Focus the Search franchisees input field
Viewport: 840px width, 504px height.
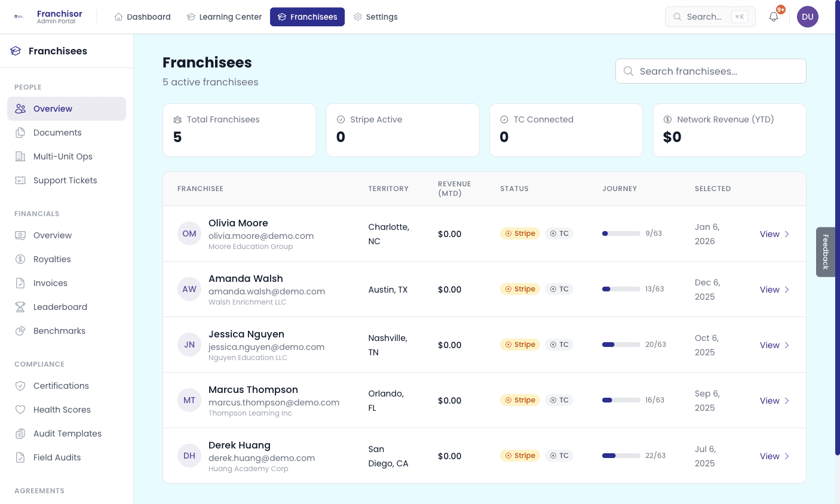(711, 71)
